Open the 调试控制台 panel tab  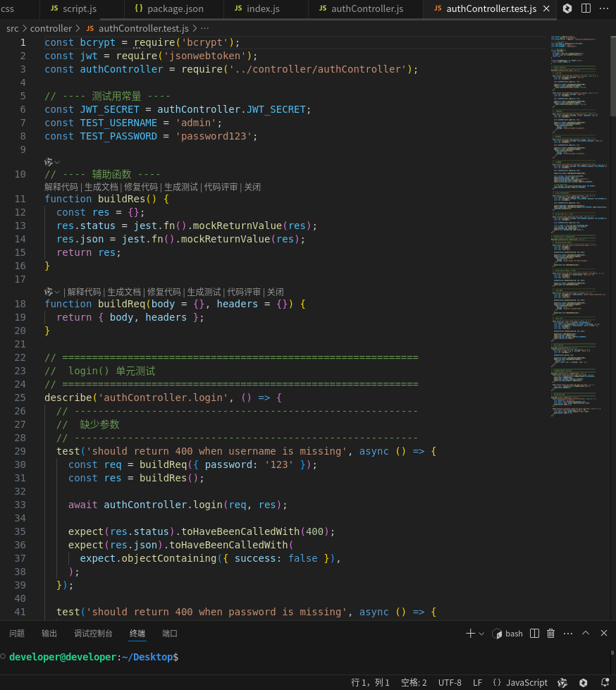tap(93, 633)
